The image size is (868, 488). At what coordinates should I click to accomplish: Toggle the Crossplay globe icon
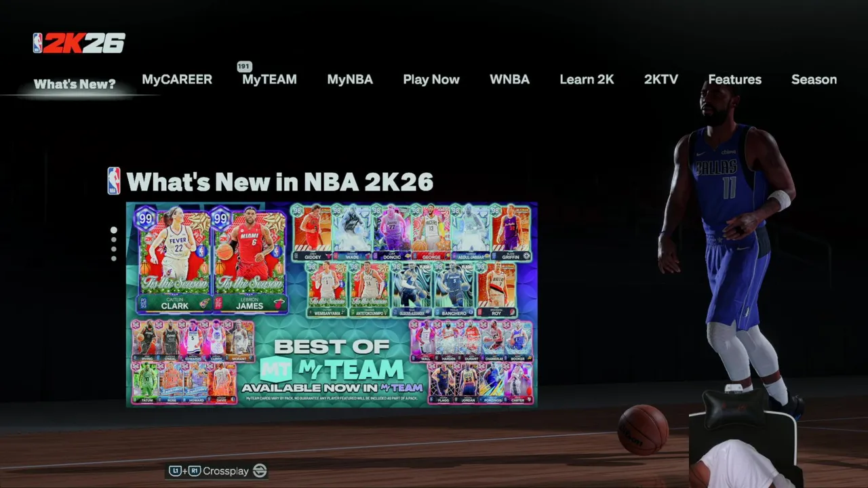coord(260,470)
